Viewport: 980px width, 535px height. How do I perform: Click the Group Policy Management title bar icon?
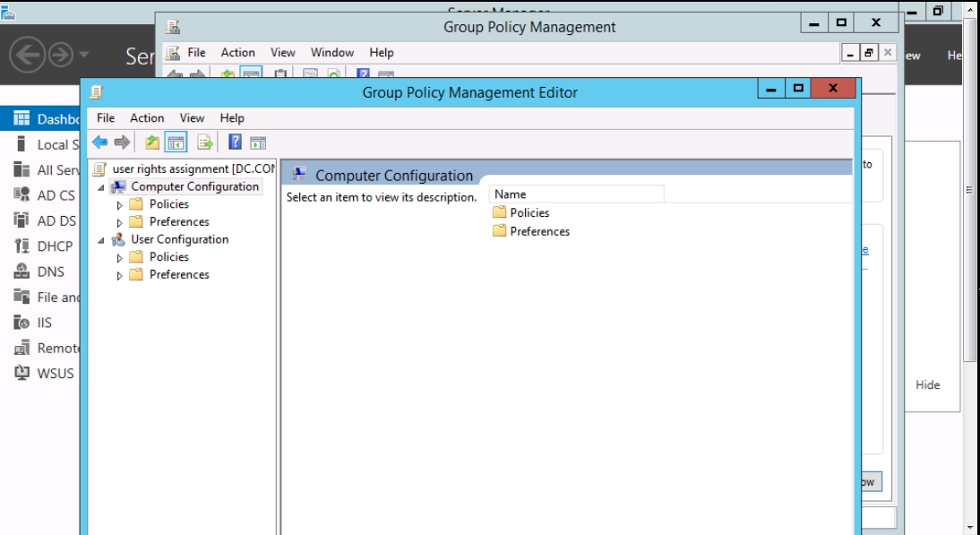coord(173,27)
